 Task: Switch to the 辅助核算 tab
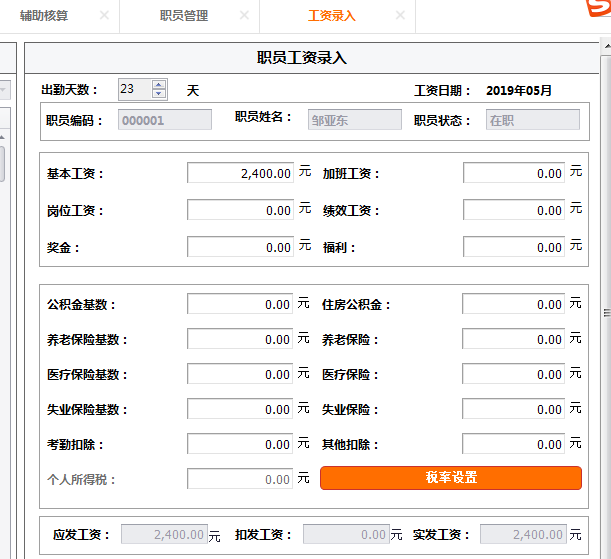pyautogui.click(x=45, y=16)
